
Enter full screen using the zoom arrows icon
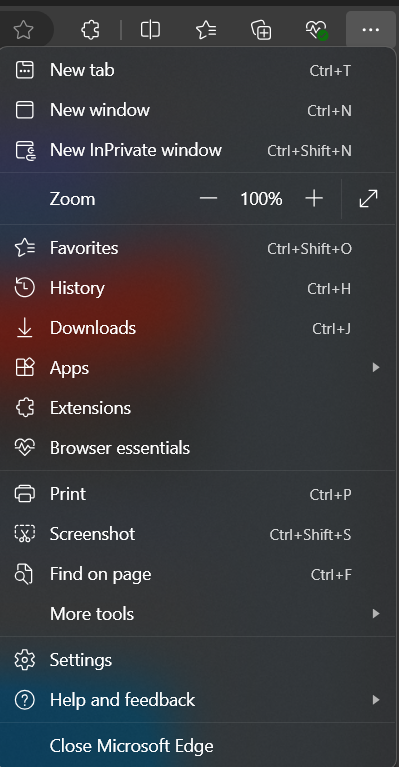pos(368,199)
